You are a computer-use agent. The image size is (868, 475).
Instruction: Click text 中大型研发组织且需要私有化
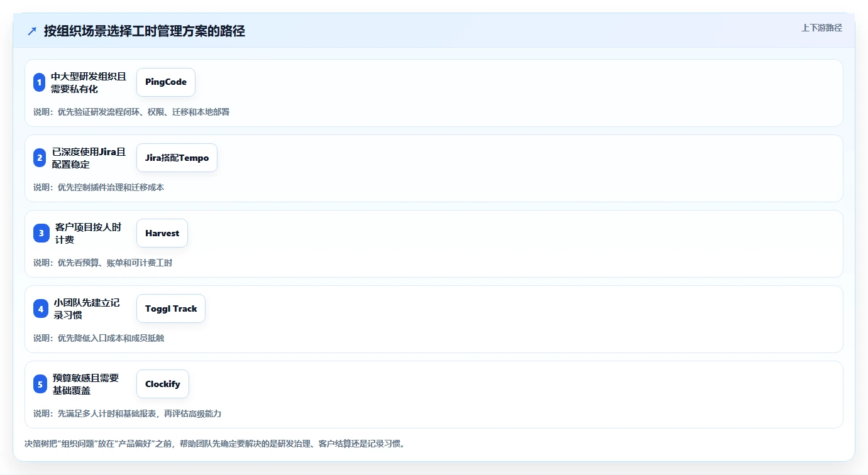pyautogui.click(x=89, y=82)
